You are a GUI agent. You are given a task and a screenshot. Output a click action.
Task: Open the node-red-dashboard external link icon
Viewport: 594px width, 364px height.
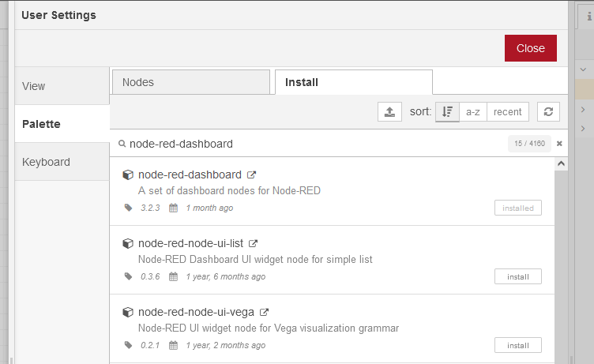pyautogui.click(x=252, y=174)
